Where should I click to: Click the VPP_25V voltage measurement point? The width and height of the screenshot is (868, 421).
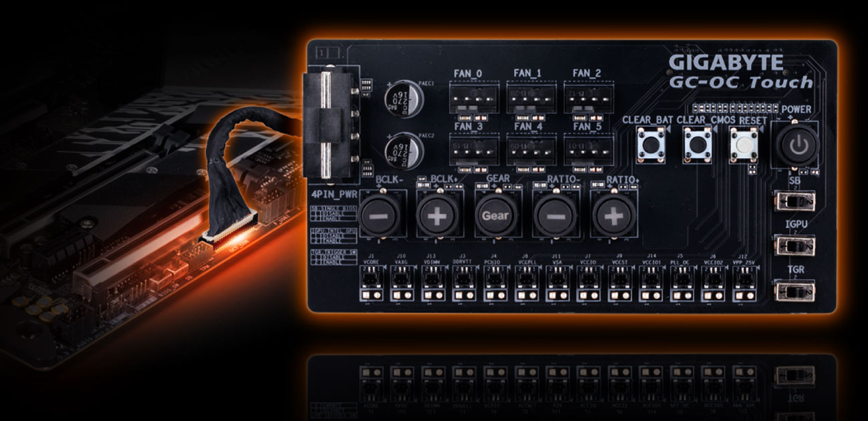[744, 285]
